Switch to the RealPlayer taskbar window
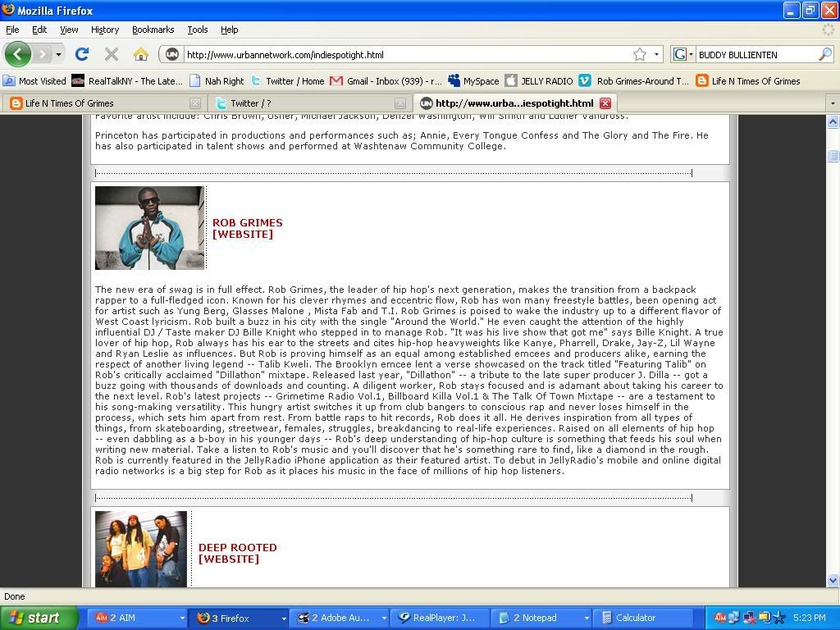 (441, 618)
